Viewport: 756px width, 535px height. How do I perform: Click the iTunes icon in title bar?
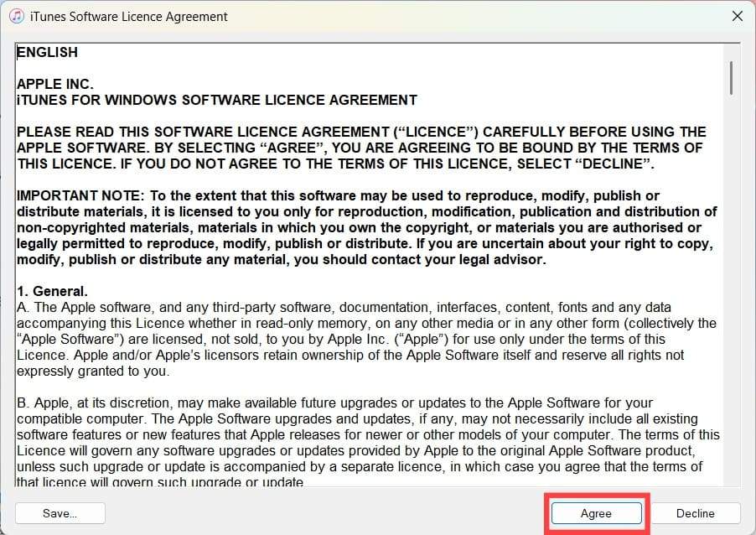pos(17,16)
